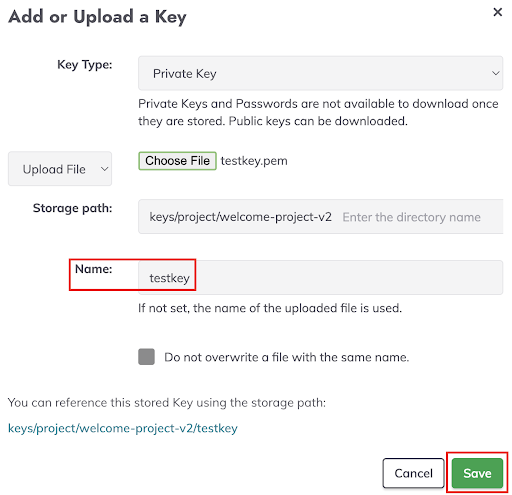Click the chevron beside Upload File
512x495 pixels.
[x=104, y=169]
